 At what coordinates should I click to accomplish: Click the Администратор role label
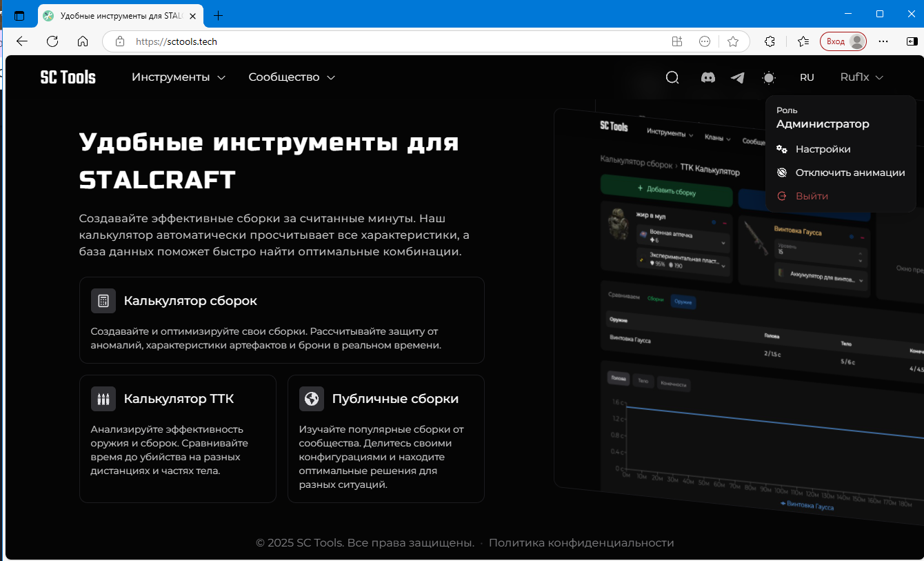(x=823, y=124)
